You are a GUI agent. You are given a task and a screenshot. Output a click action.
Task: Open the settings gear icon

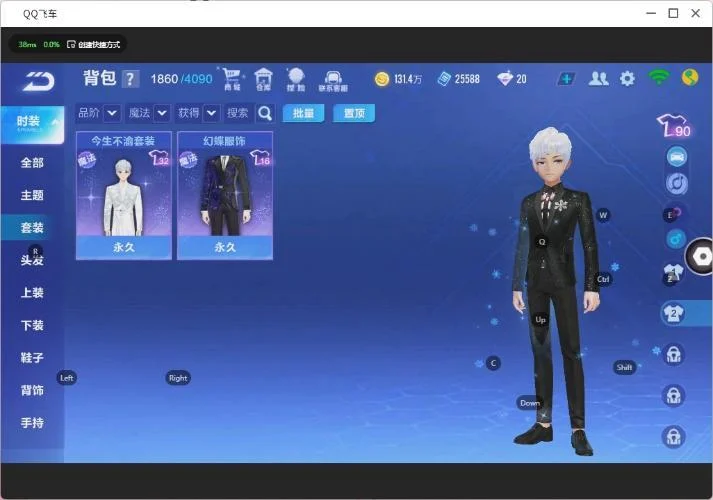tap(627, 78)
